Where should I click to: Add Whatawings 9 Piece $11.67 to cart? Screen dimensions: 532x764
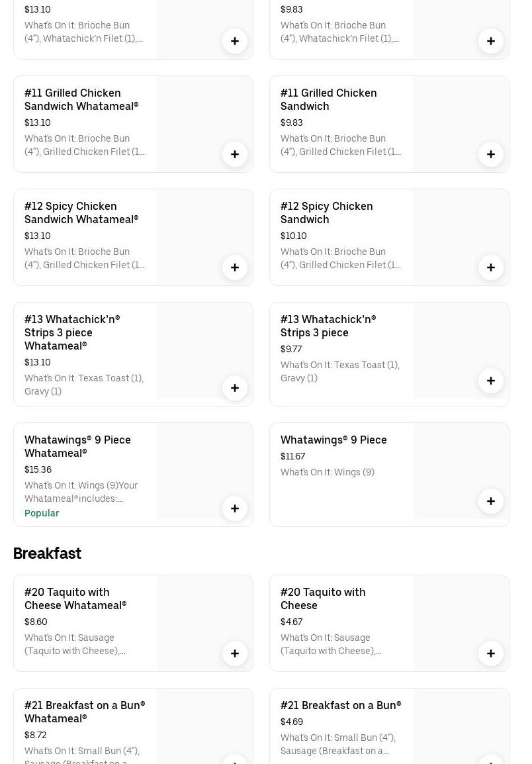coord(491,501)
